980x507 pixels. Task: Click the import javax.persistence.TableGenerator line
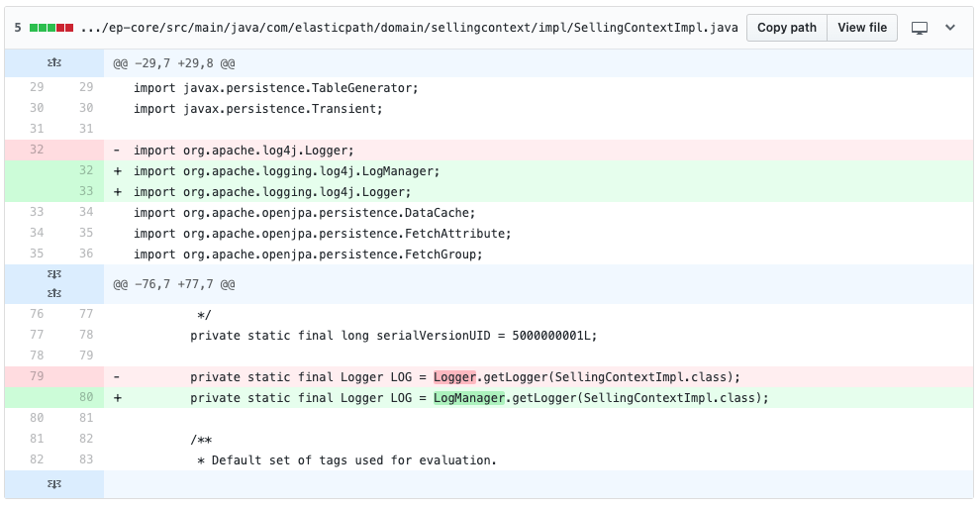275,87
